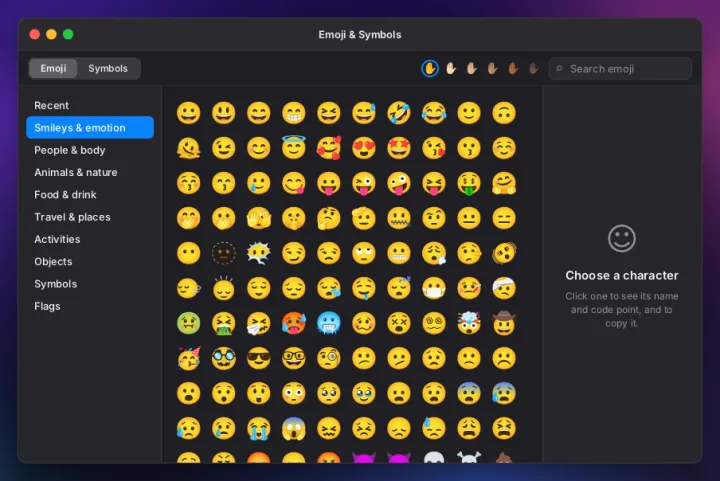The width and height of the screenshot is (720, 481).
Task: Pick the exploding head emoji
Action: point(469,323)
